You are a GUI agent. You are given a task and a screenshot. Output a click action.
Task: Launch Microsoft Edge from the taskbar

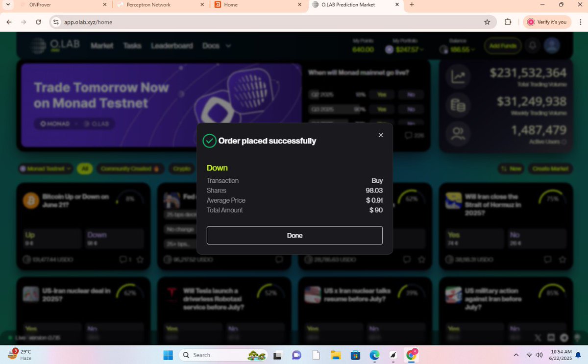[374, 355]
